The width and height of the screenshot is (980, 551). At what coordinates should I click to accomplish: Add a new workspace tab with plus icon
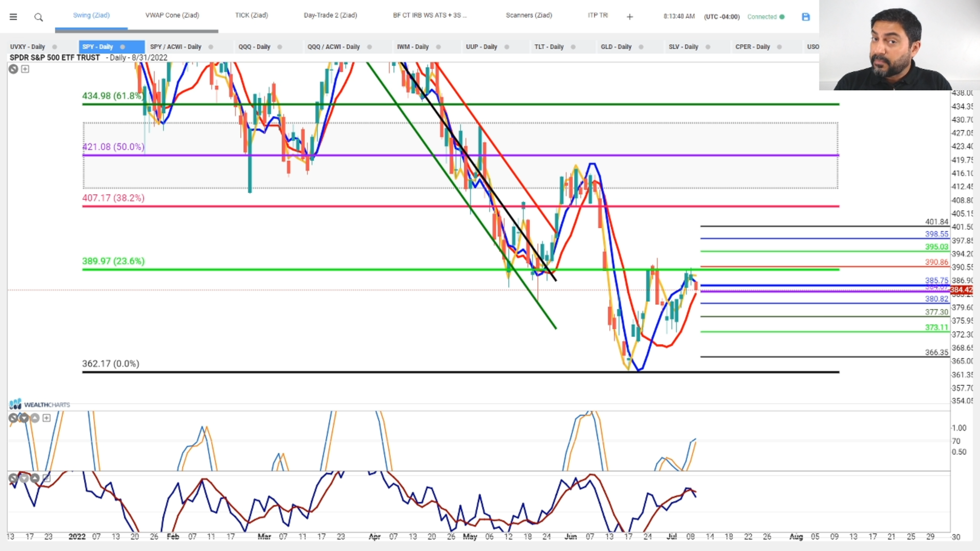point(630,17)
